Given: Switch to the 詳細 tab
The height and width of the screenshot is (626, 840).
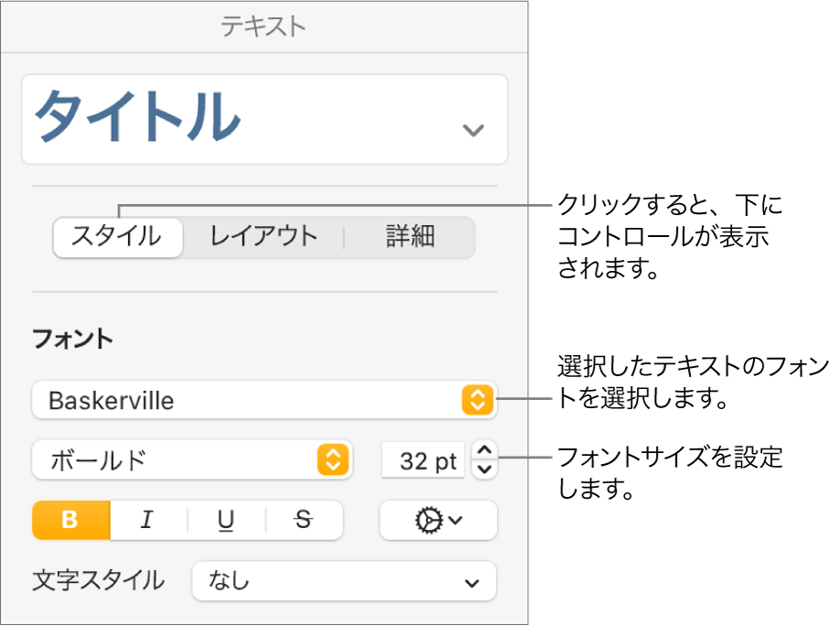Looking at the screenshot, I should [x=410, y=237].
